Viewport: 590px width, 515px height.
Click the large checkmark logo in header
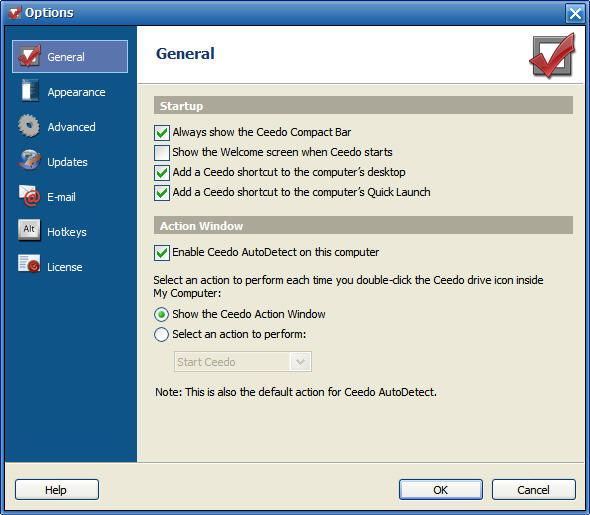552,55
